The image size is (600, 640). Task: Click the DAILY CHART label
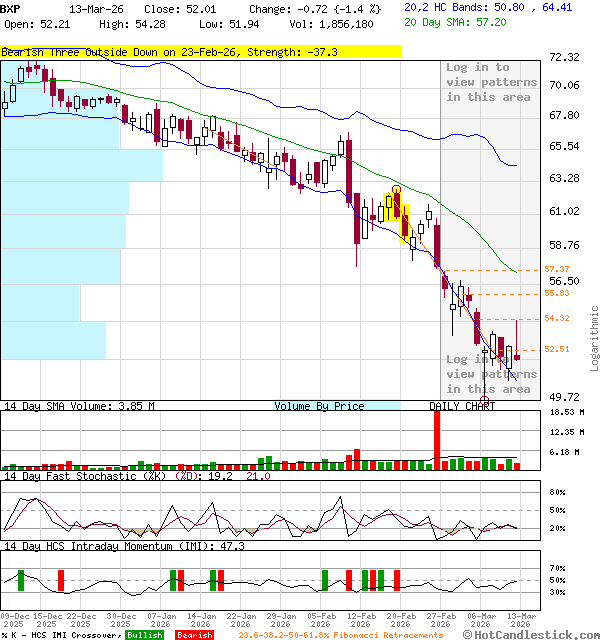(x=462, y=406)
